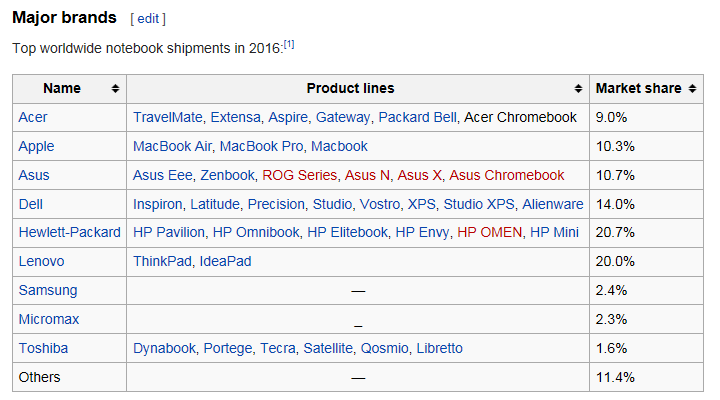Follow the Asus link in Name column
Screen dimensions: 720x400
34,175
